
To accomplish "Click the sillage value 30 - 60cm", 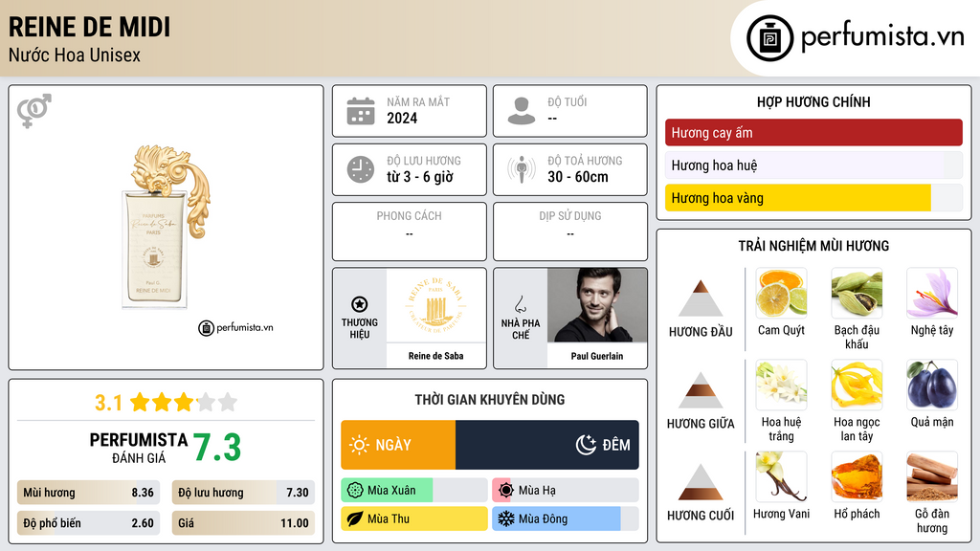I will [578, 177].
